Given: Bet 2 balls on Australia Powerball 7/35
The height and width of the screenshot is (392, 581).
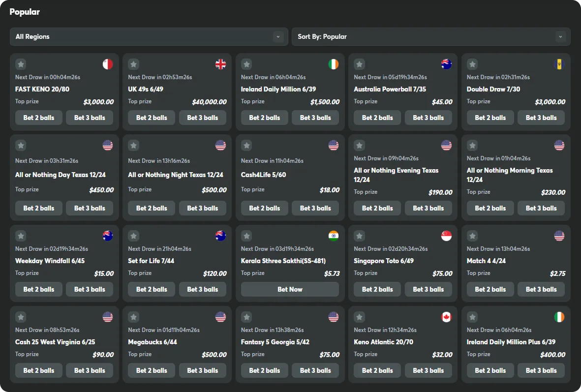Looking at the screenshot, I should pos(377,118).
